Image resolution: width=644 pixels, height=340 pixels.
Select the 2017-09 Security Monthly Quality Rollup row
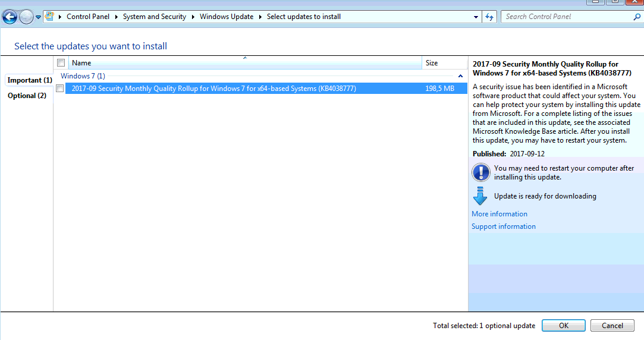click(266, 89)
